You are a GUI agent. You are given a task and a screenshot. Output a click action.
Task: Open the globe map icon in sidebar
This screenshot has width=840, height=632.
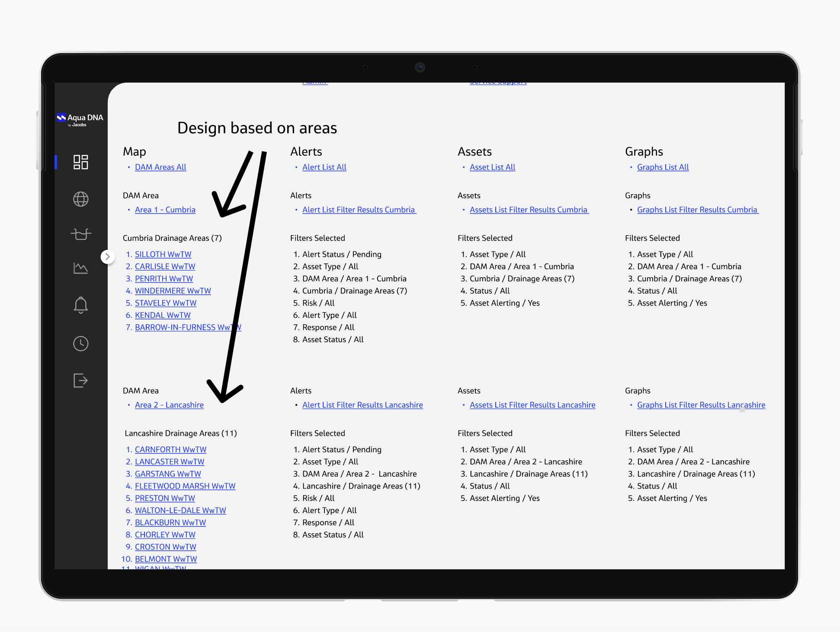tap(80, 199)
